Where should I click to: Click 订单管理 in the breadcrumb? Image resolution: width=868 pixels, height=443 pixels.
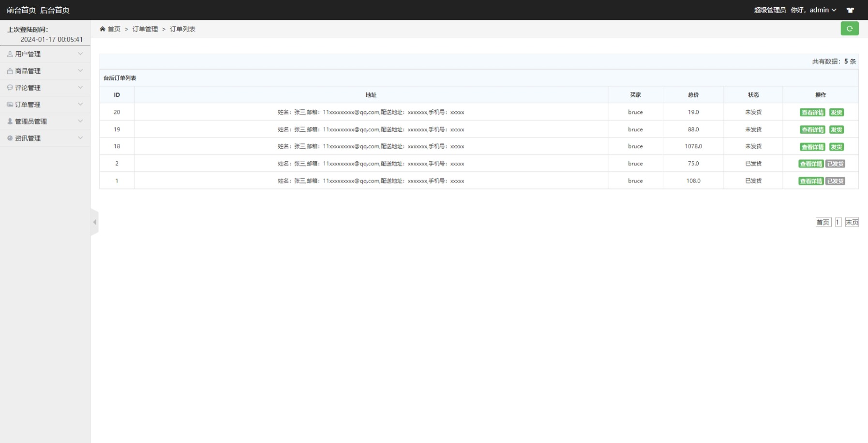[145, 29]
